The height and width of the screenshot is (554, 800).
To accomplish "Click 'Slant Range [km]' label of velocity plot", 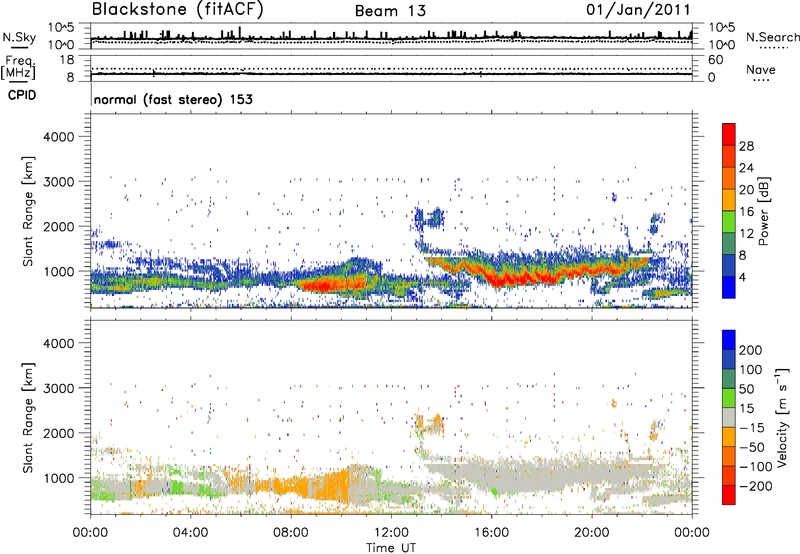I will point(28,417).
